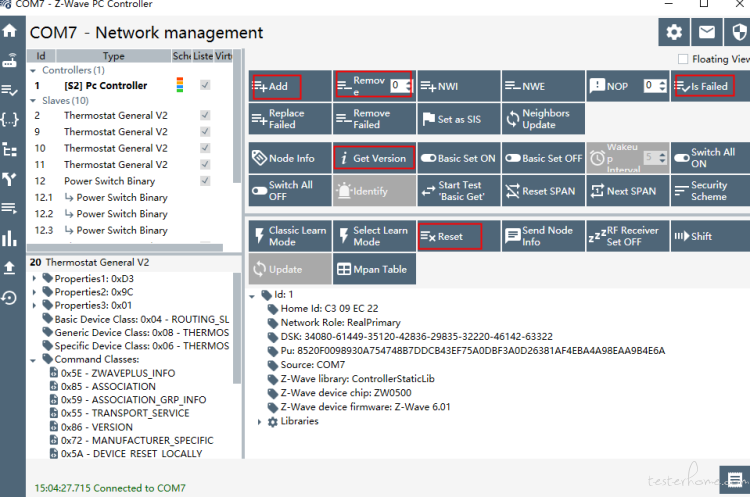The width and height of the screenshot is (750, 497).
Task: Collapse the Command Classes tree node
Action: (x=33, y=360)
